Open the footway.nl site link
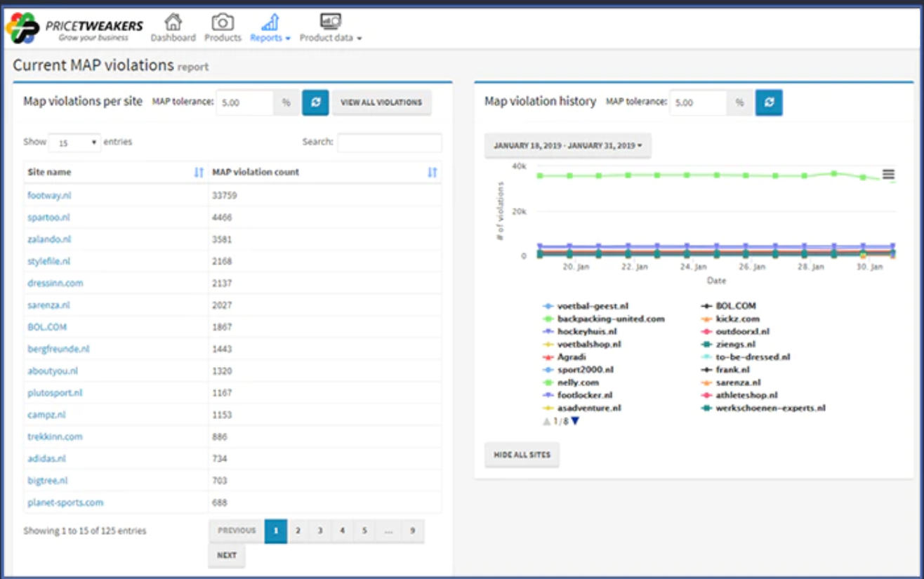Screen dimensions: 924x579 [x=44, y=195]
